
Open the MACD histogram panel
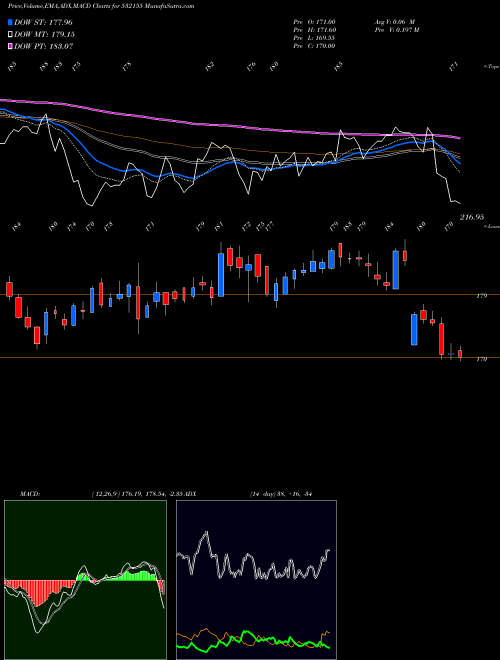point(85,580)
